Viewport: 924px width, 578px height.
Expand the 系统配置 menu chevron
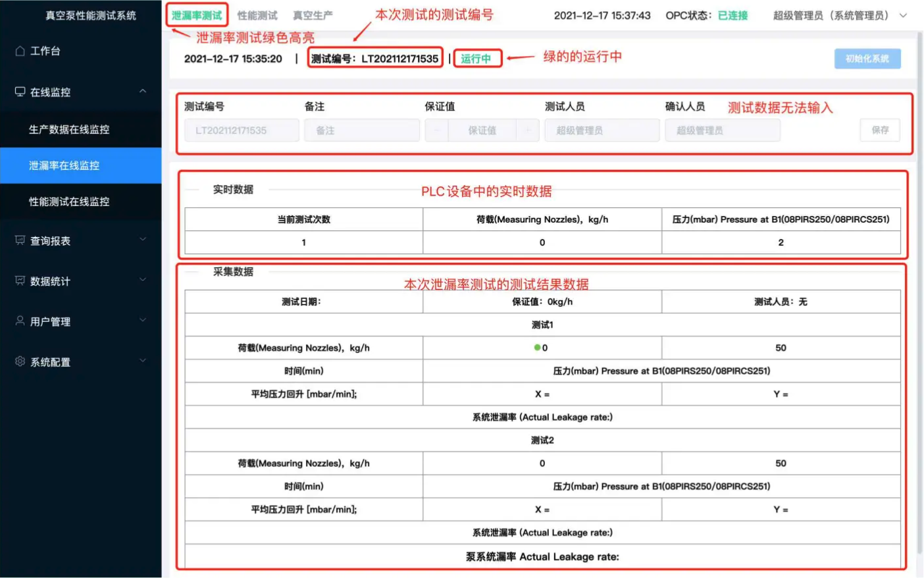pyautogui.click(x=143, y=361)
